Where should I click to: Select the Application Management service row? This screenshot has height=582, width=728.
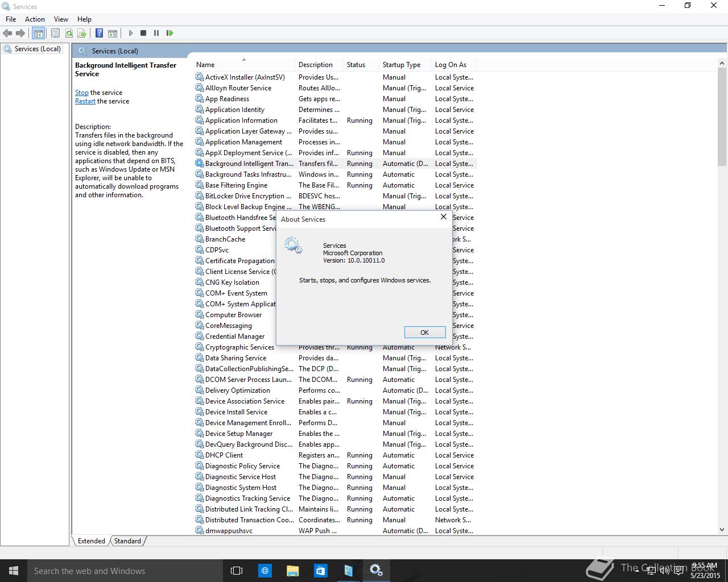pyautogui.click(x=335, y=142)
